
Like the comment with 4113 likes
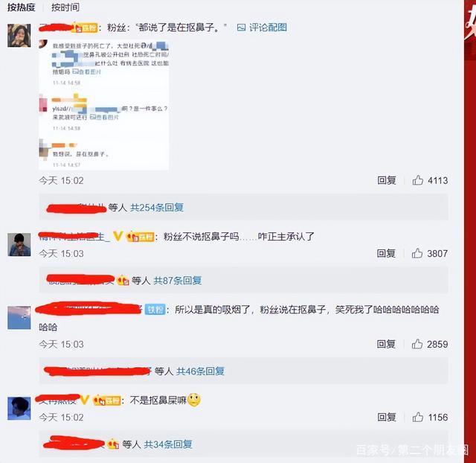(418, 180)
